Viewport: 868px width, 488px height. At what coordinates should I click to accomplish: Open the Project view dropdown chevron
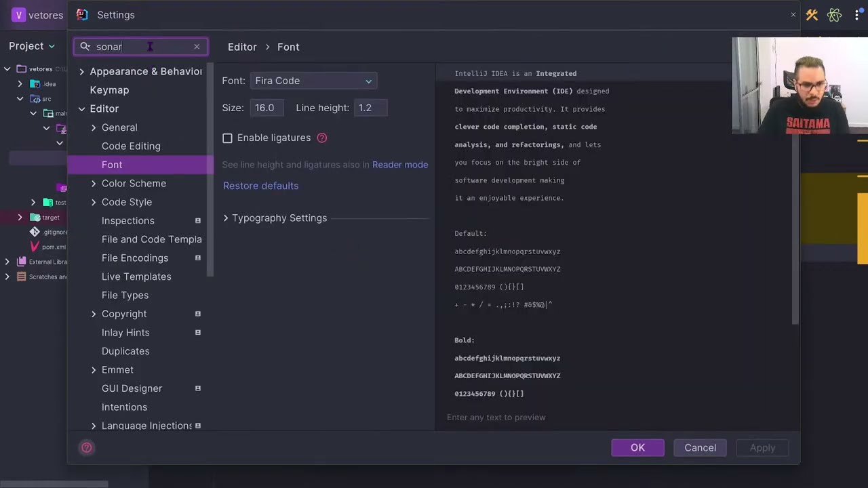(x=52, y=46)
